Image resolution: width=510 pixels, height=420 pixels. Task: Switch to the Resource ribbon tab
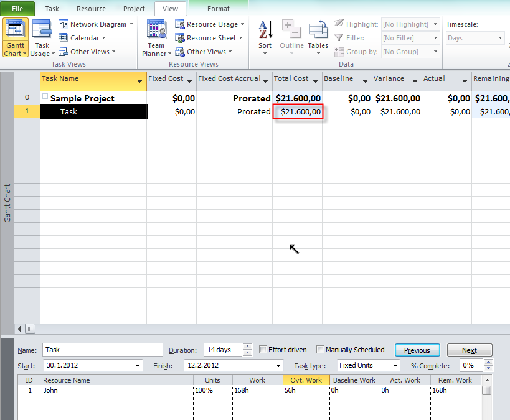click(x=91, y=9)
